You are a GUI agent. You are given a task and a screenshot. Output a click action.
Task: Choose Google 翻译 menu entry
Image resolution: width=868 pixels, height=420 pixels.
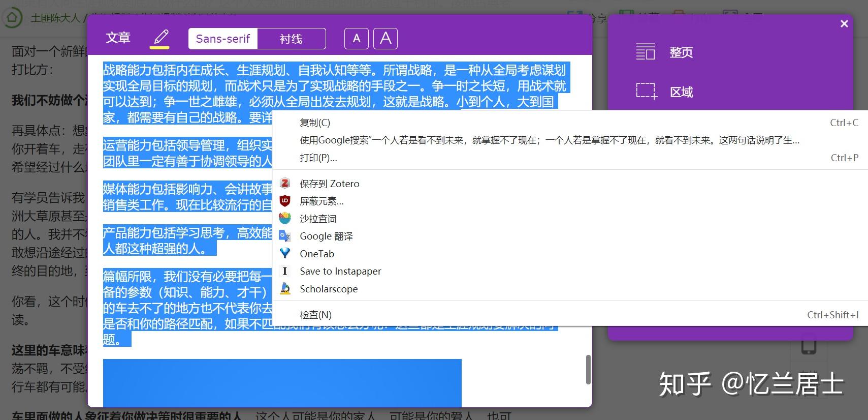point(570,236)
